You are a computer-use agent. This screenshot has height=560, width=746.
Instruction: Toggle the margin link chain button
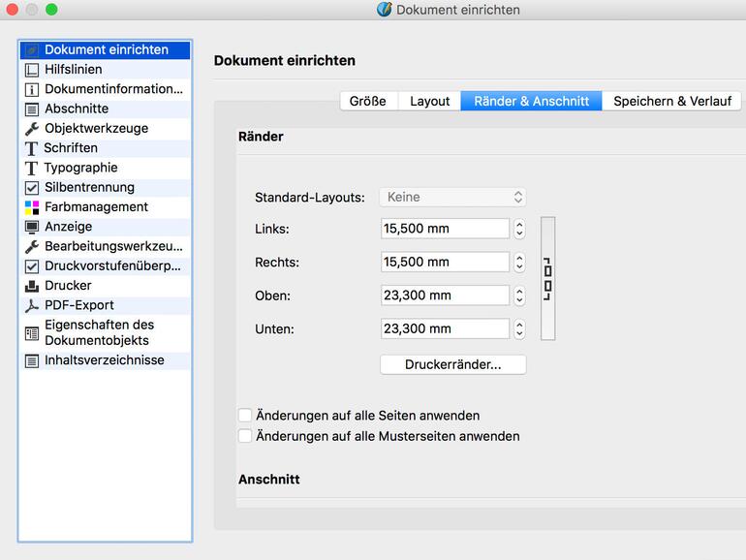coord(547,279)
